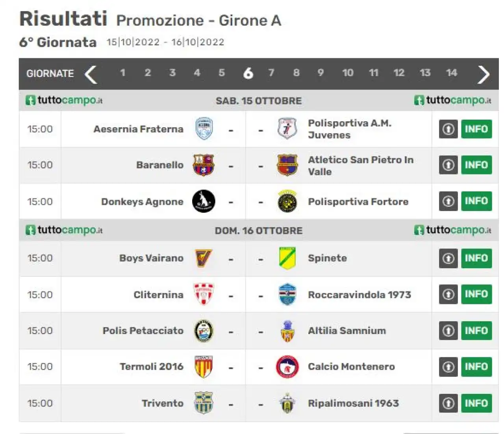Select the upload icon for Boys Vairano match
This screenshot has height=434, width=504.
pyautogui.click(x=448, y=258)
